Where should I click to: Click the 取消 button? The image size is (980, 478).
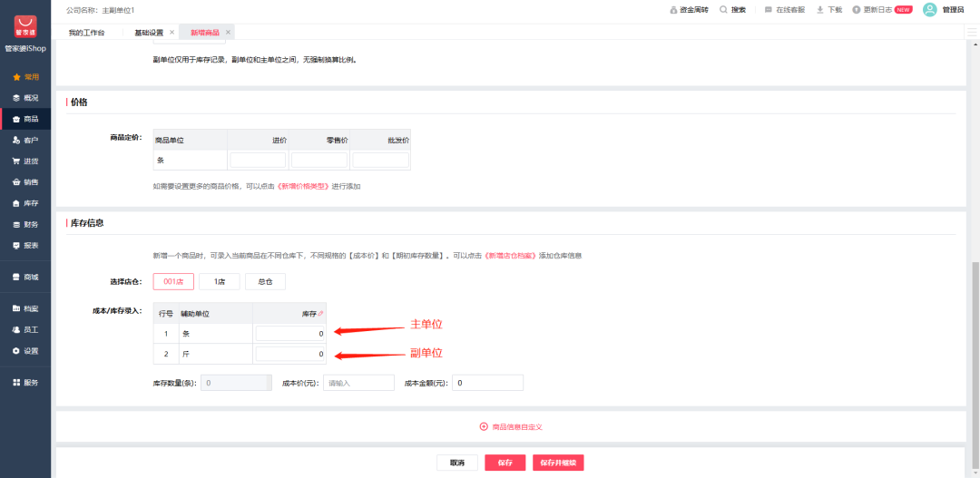coord(457,463)
